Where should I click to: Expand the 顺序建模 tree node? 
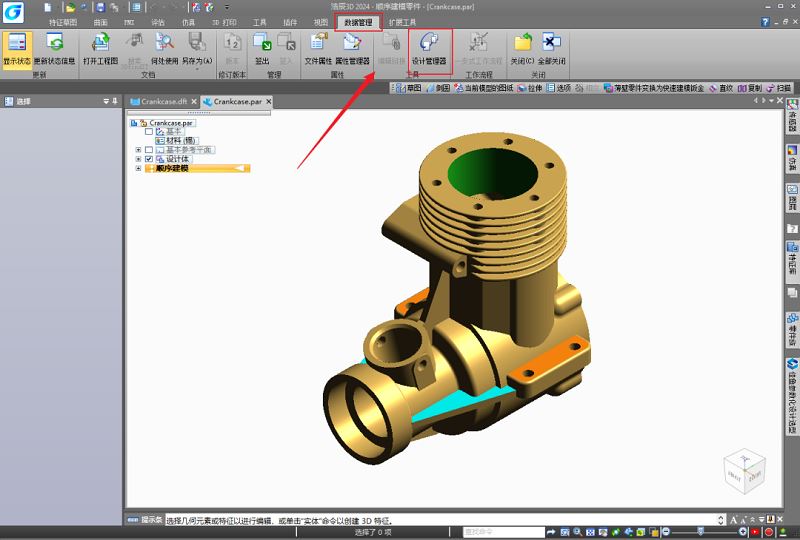click(x=138, y=168)
